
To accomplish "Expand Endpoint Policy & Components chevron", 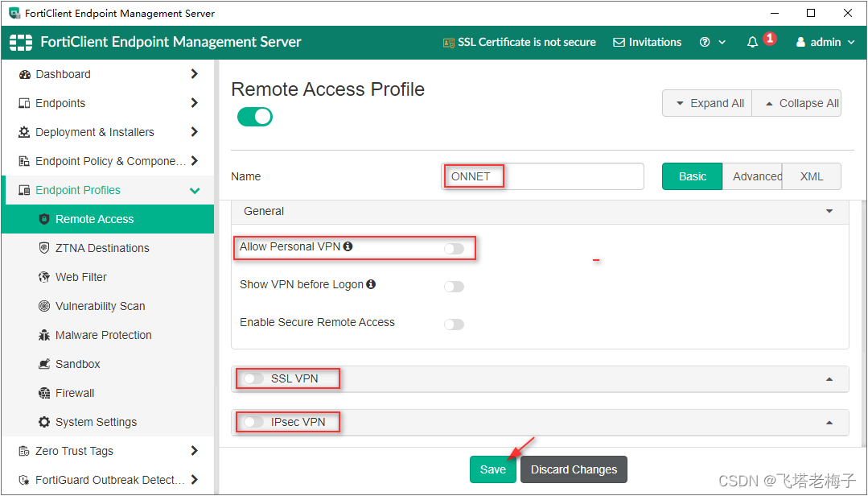I will click(195, 161).
